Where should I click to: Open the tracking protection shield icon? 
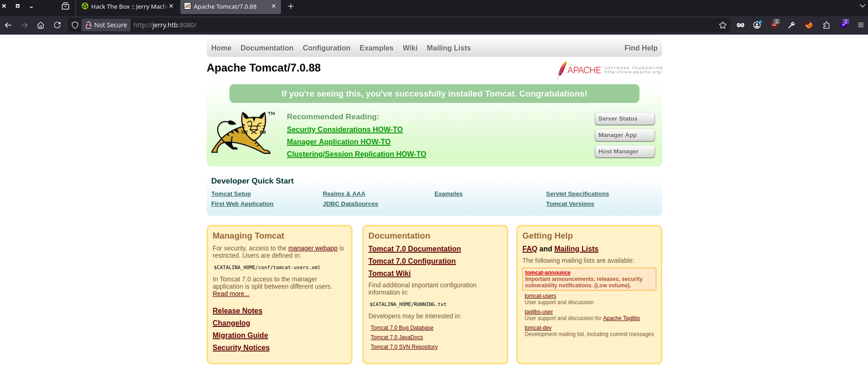[75, 25]
